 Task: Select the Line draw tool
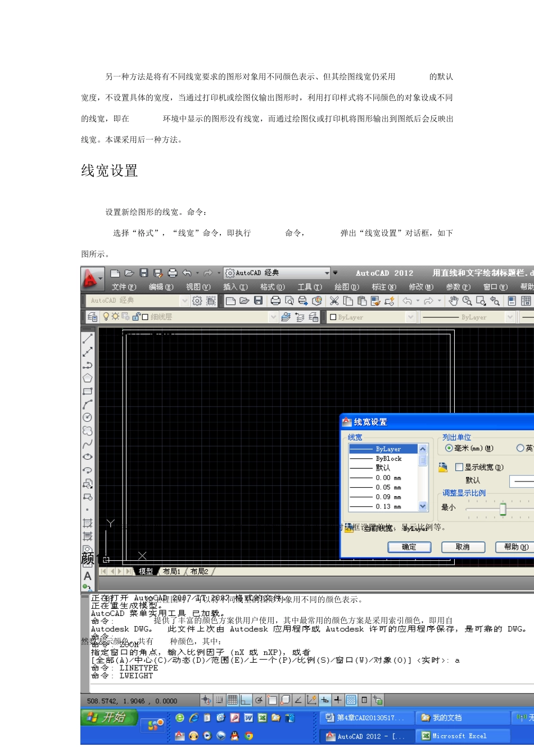click(88, 339)
